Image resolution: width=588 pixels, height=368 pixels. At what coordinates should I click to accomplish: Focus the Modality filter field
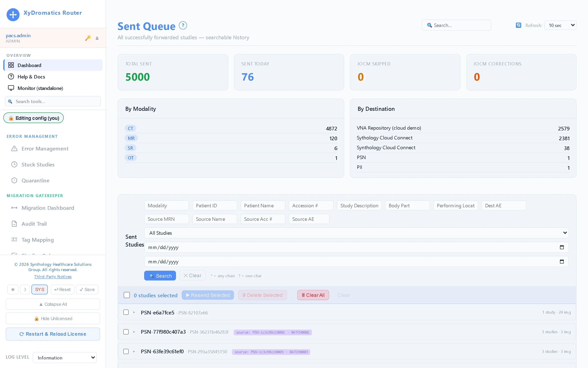coord(166,205)
